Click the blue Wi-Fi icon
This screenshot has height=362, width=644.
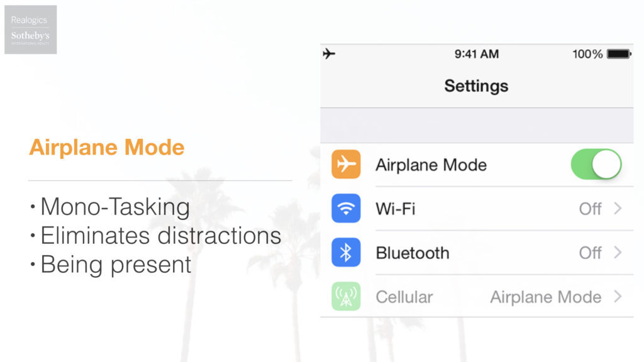346,209
